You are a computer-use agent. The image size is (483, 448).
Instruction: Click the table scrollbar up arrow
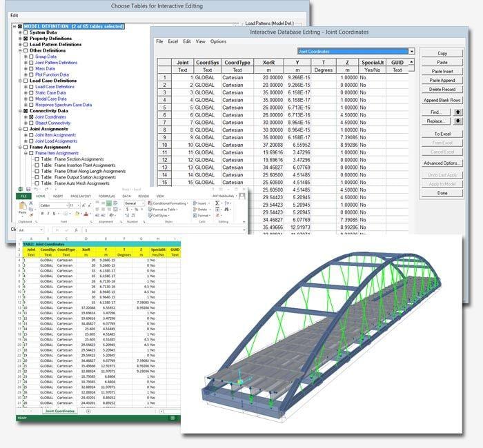coord(411,62)
